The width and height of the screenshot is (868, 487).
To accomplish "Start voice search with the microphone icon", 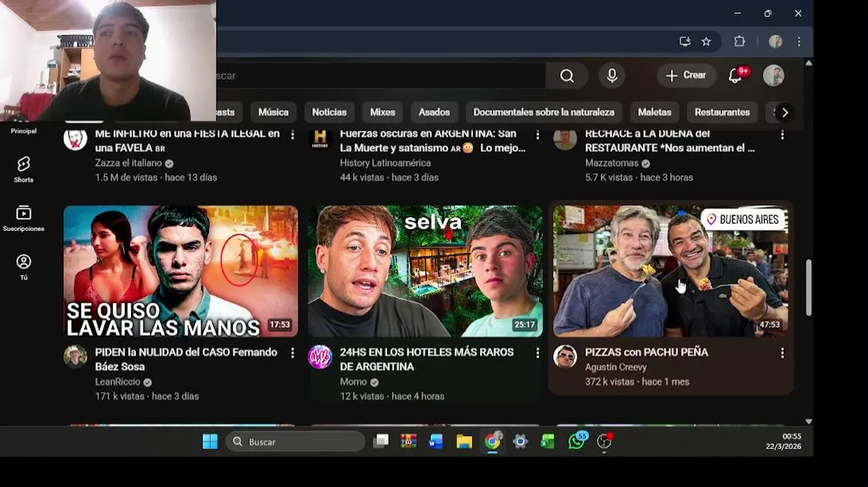I will (612, 76).
